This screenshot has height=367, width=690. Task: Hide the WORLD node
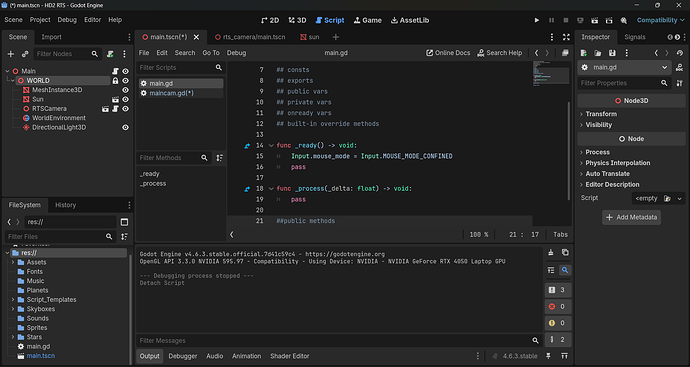point(125,81)
